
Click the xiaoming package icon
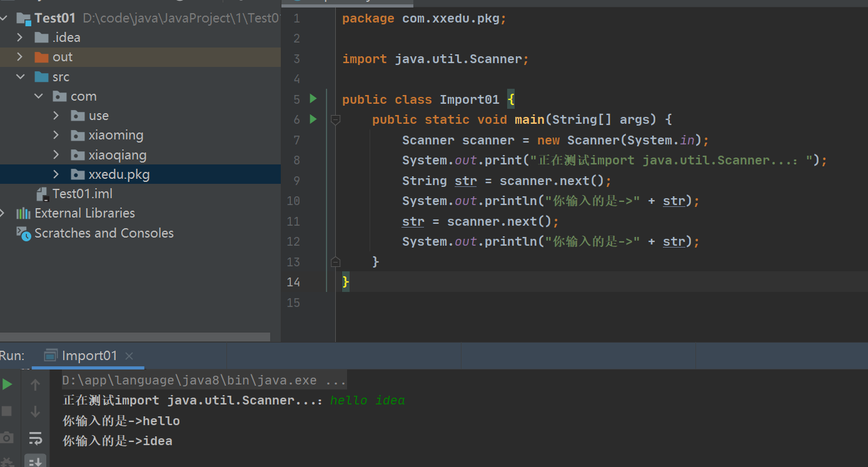tap(78, 135)
